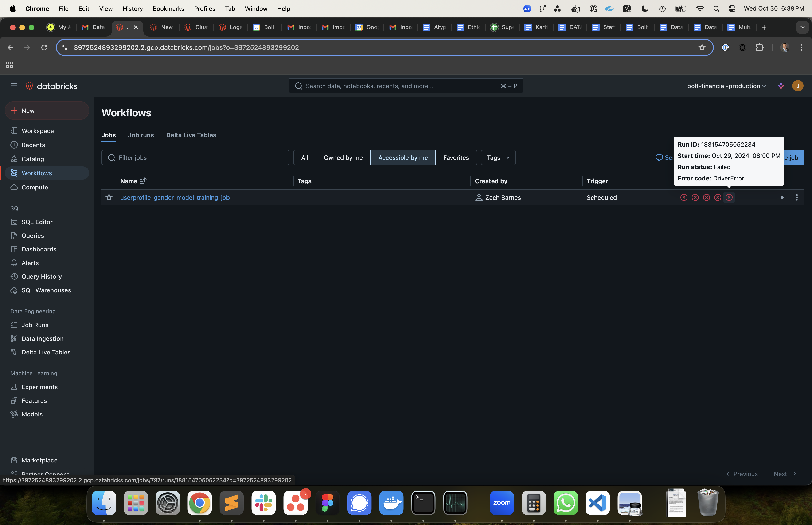Screen dimensions: 812x525
Task: Open Delta Live Tables tab
Action: pyautogui.click(x=191, y=135)
